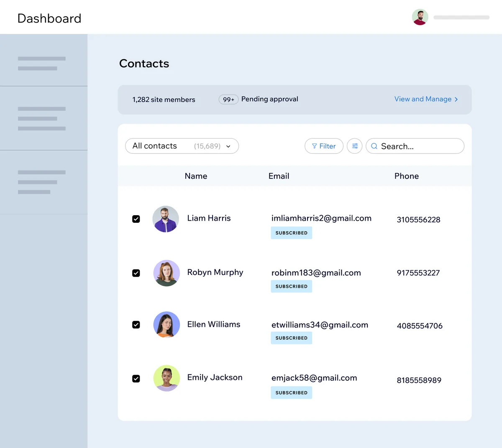Click Liam Harris's profile avatar
The image size is (502, 448).
(166, 219)
